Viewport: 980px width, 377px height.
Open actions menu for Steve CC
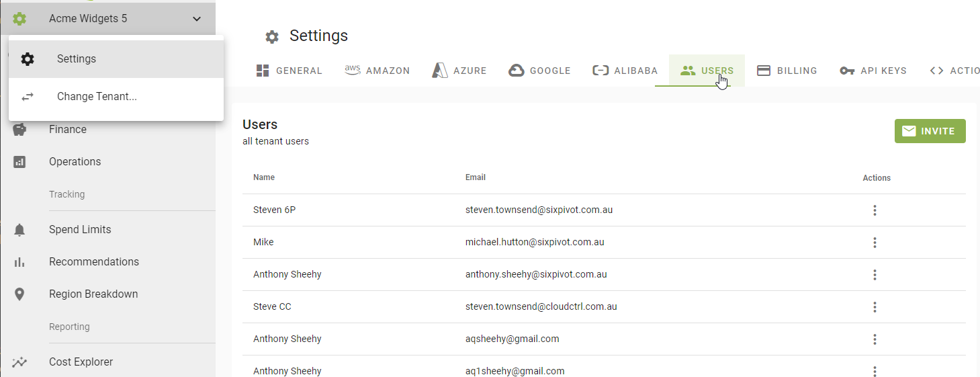pos(875,307)
